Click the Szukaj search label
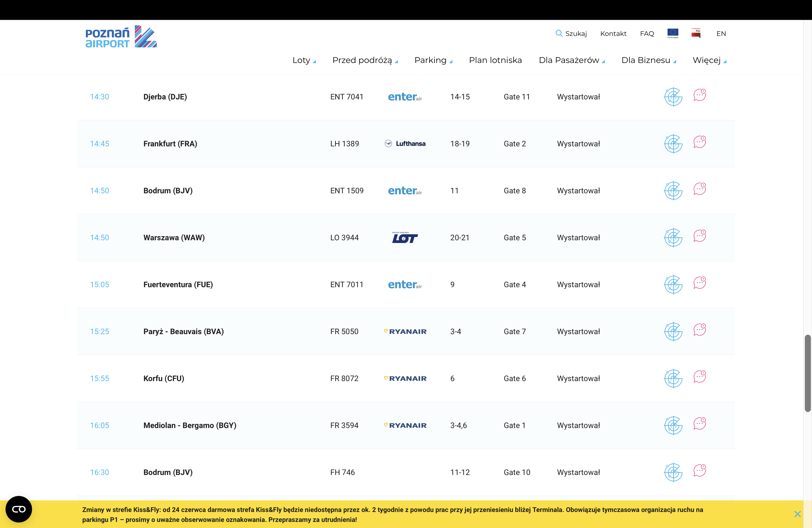This screenshot has height=528, width=812. click(576, 33)
